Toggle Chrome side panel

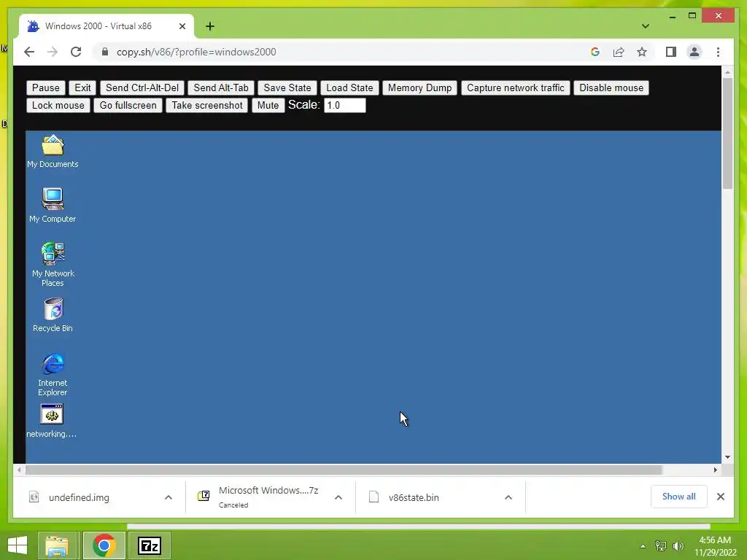click(x=671, y=52)
